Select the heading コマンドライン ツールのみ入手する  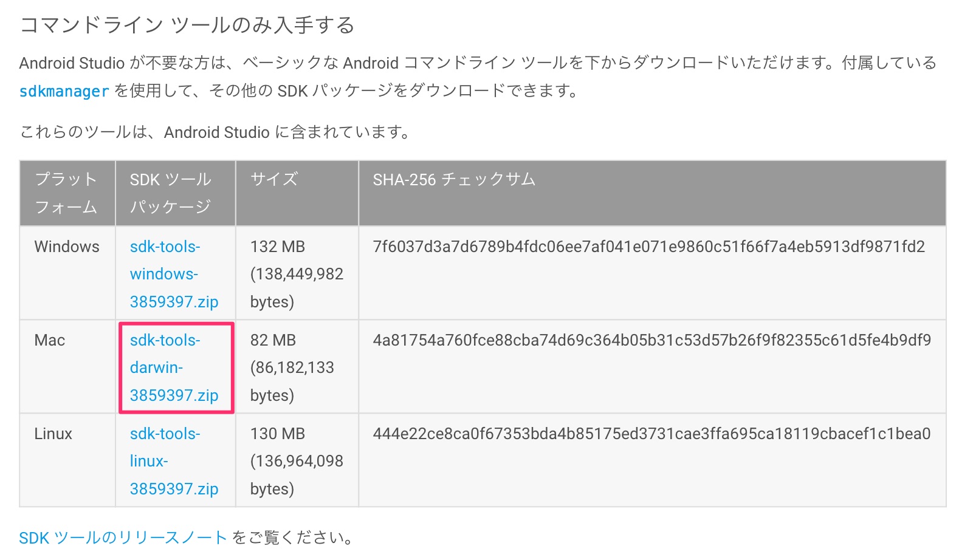(187, 26)
